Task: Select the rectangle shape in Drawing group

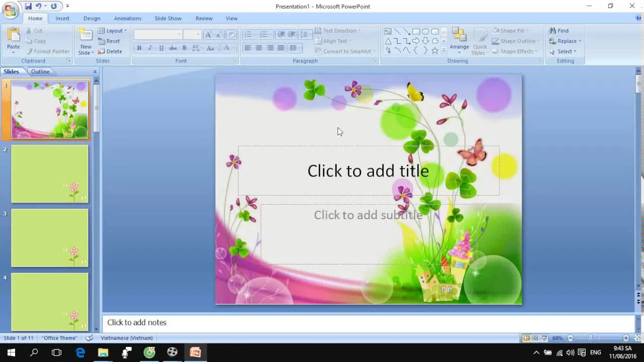Action: tap(416, 31)
